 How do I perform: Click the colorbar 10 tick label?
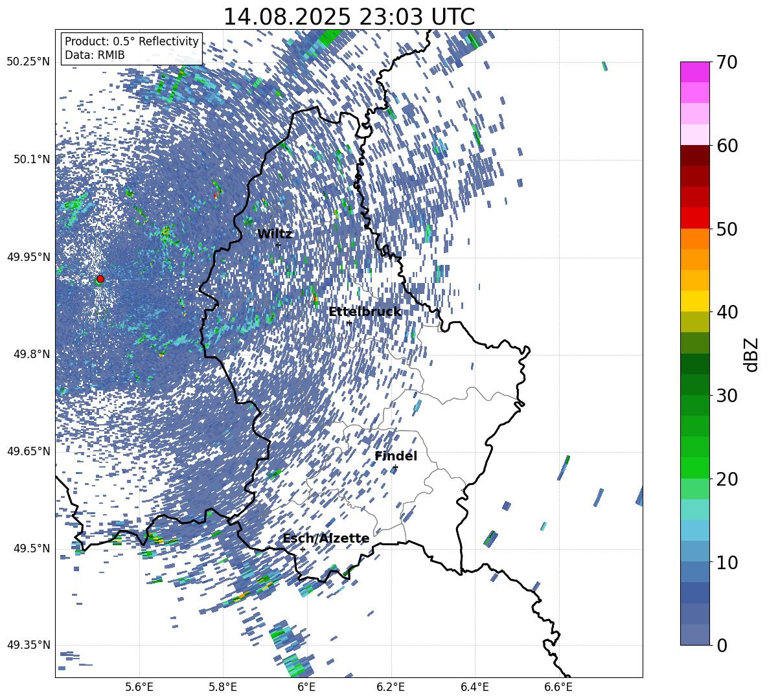[x=727, y=563]
